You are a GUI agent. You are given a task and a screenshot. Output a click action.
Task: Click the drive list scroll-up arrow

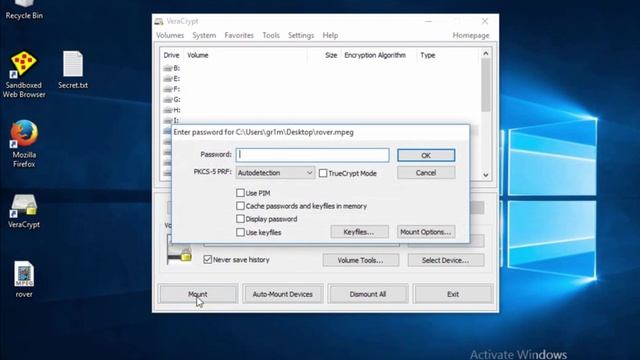[x=486, y=53]
